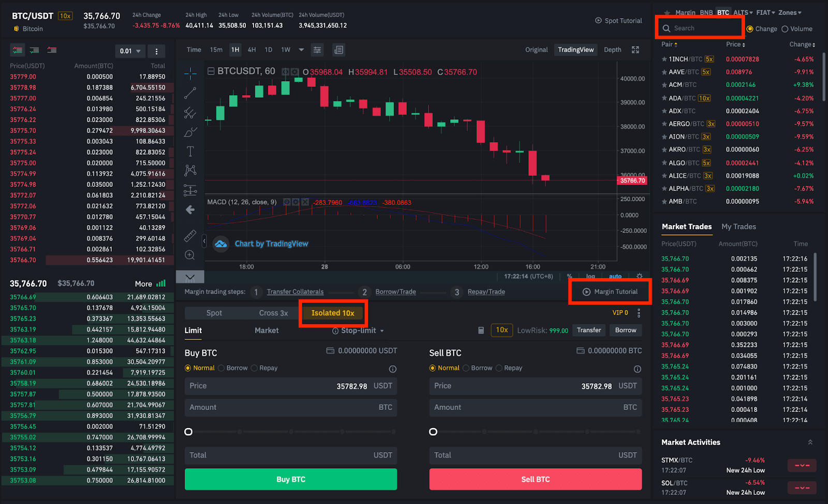828x504 pixels.
Task: Click the Market Trades scrollbar
Action: (815, 277)
